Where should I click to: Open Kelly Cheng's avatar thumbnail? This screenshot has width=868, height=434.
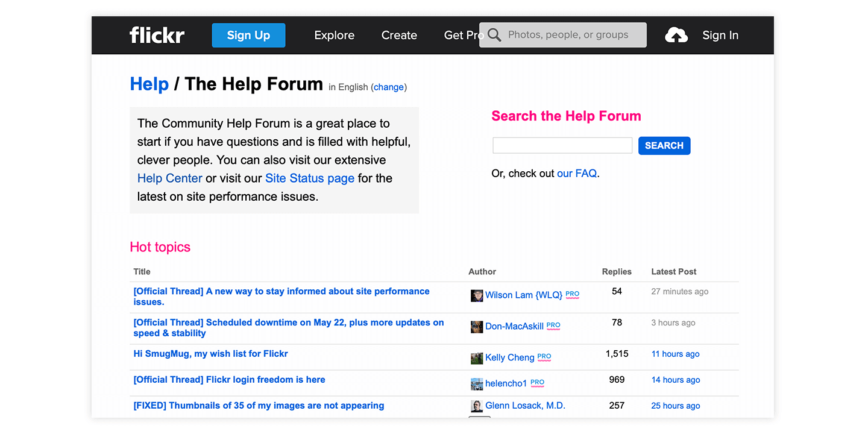pos(477,358)
